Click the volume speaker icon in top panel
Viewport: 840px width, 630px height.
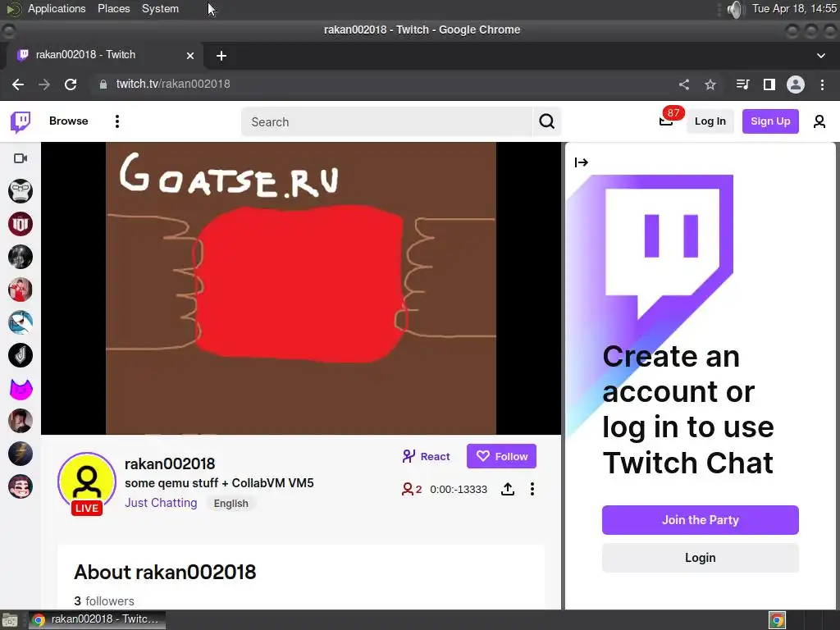(736, 9)
